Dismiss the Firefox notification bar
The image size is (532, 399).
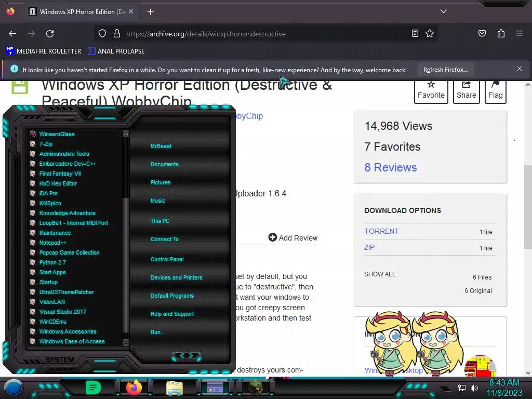[519, 69]
